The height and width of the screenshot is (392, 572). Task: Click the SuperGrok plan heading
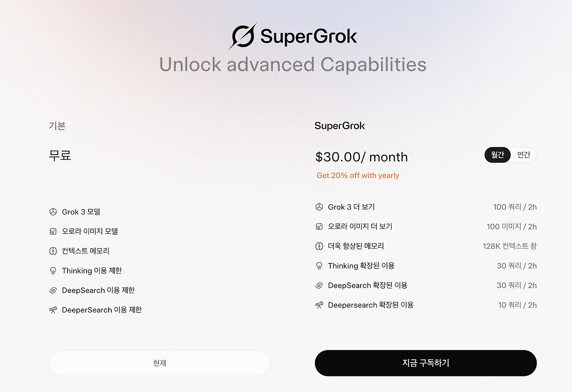coord(340,126)
